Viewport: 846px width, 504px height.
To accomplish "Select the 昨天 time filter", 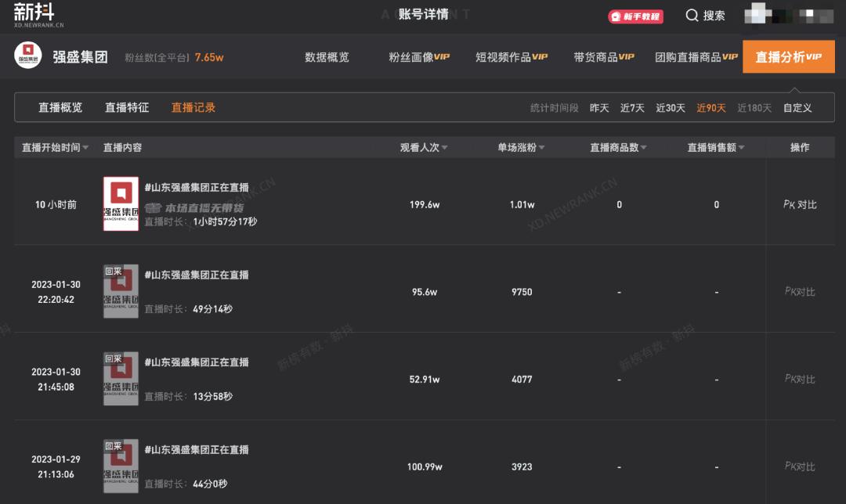I will click(x=598, y=108).
